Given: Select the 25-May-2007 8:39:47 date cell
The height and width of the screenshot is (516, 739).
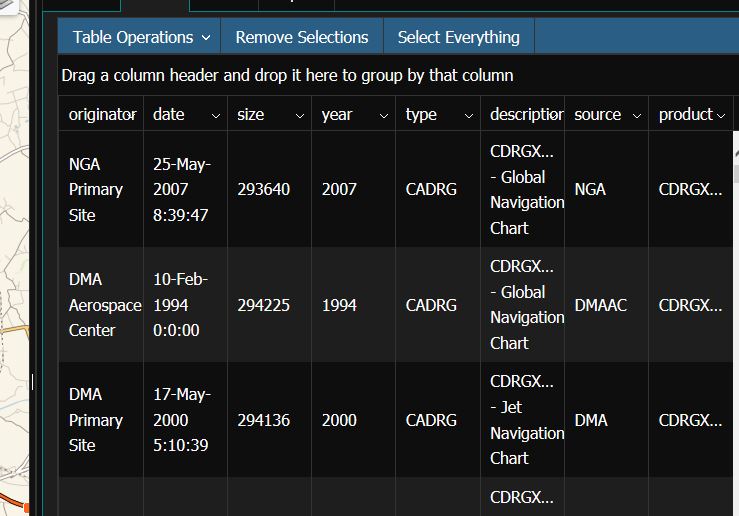Looking at the screenshot, I should (x=185, y=189).
